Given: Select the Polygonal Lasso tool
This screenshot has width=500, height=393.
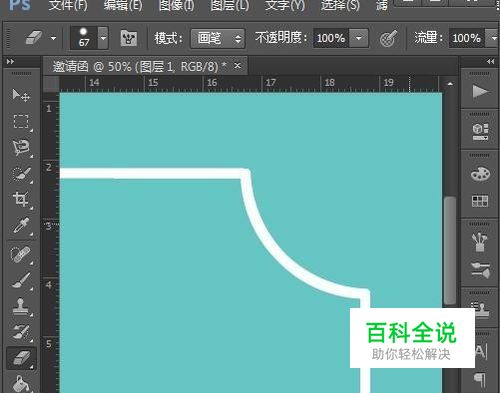Looking at the screenshot, I should pos(21,147).
